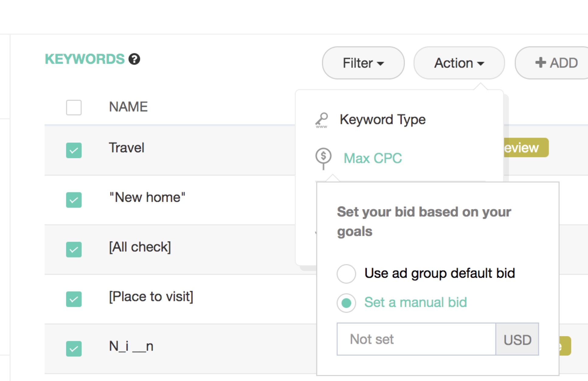Click the key icon for Keyword Type
This screenshot has width=588, height=381.
(321, 120)
